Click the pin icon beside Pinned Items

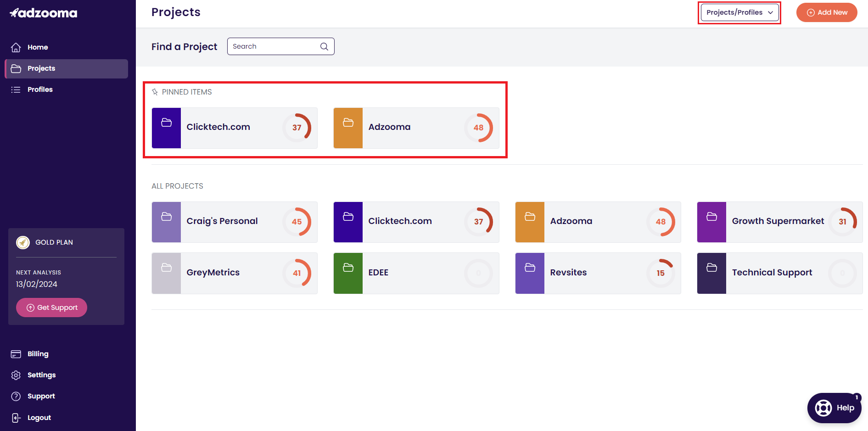point(155,92)
